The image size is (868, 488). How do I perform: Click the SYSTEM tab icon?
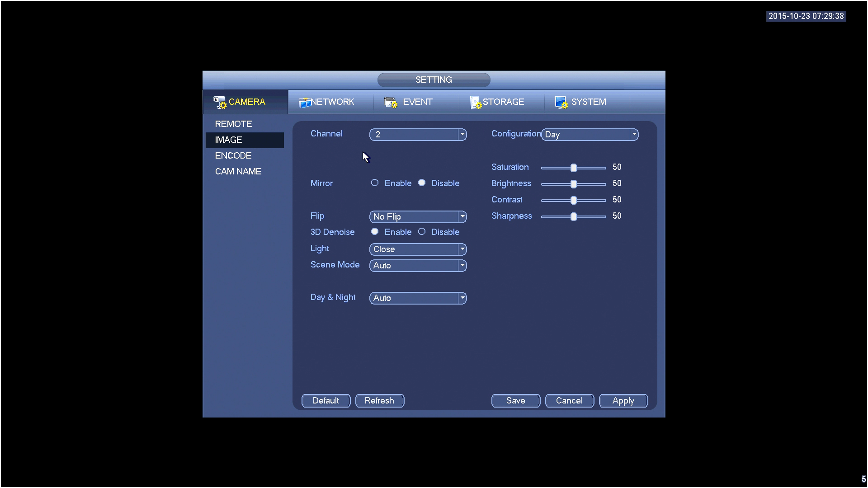561,102
